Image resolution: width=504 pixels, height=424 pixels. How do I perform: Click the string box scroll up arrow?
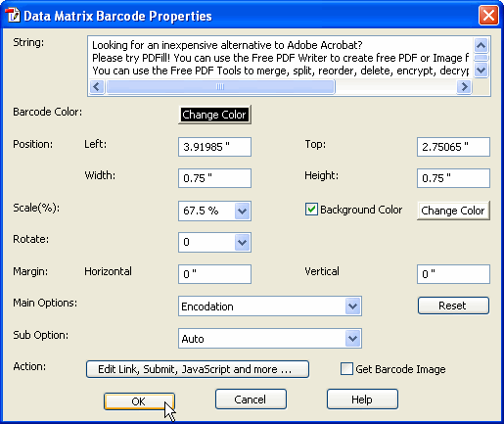[481, 45]
